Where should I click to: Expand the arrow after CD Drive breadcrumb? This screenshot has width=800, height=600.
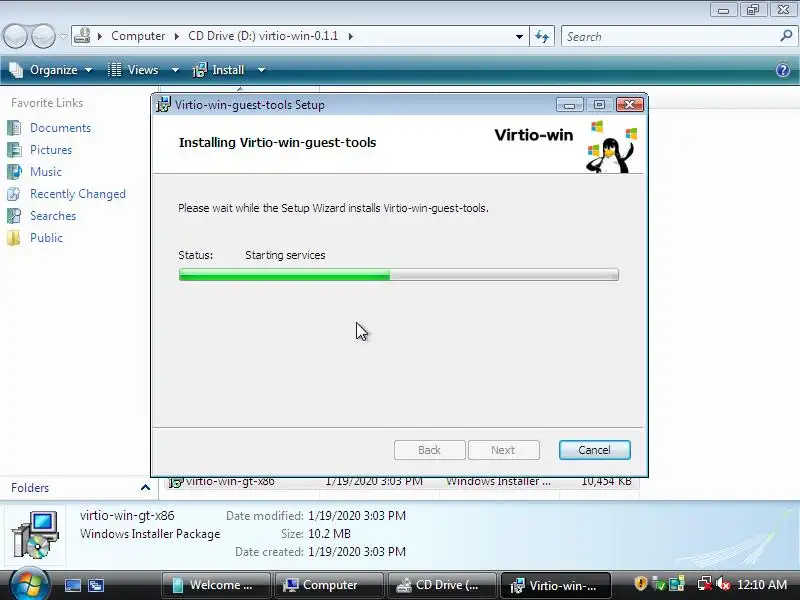(x=351, y=36)
